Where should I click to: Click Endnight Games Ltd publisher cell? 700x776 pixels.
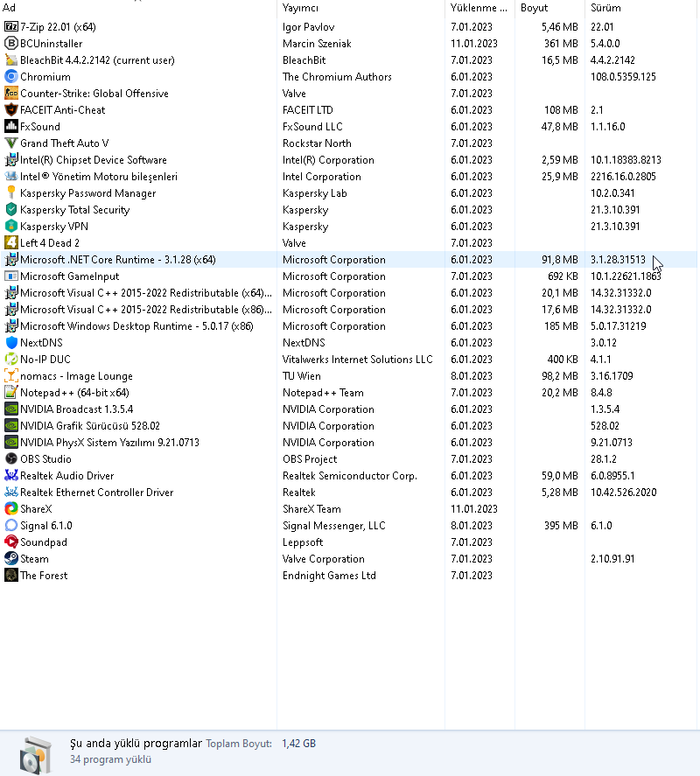pyautogui.click(x=329, y=575)
